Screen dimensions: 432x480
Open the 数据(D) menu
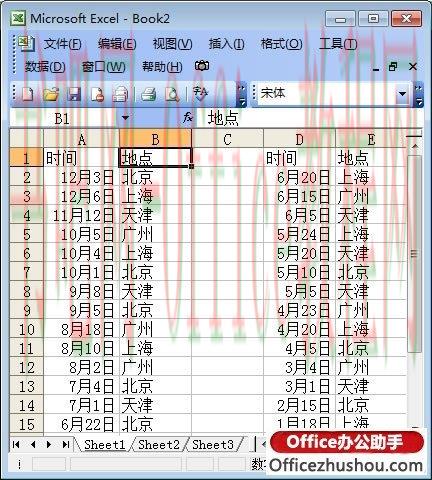(45, 67)
